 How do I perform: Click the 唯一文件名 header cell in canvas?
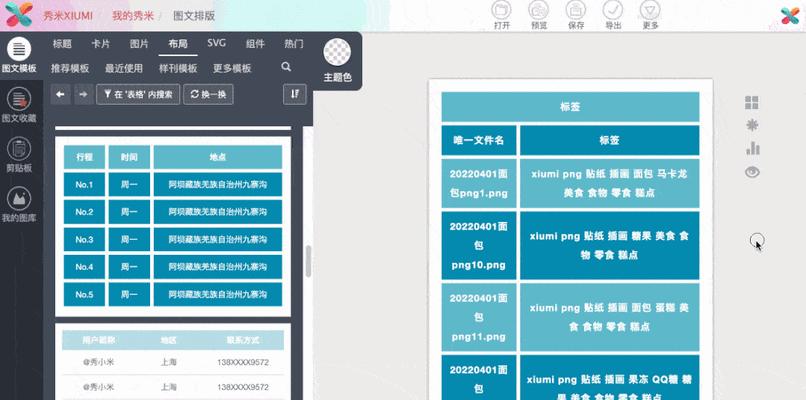click(x=479, y=140)
